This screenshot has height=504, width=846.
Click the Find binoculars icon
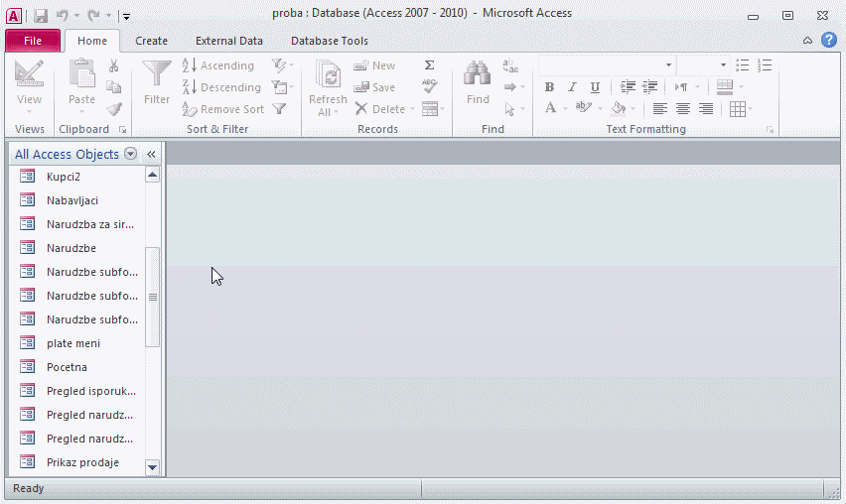tap(478, 73)
